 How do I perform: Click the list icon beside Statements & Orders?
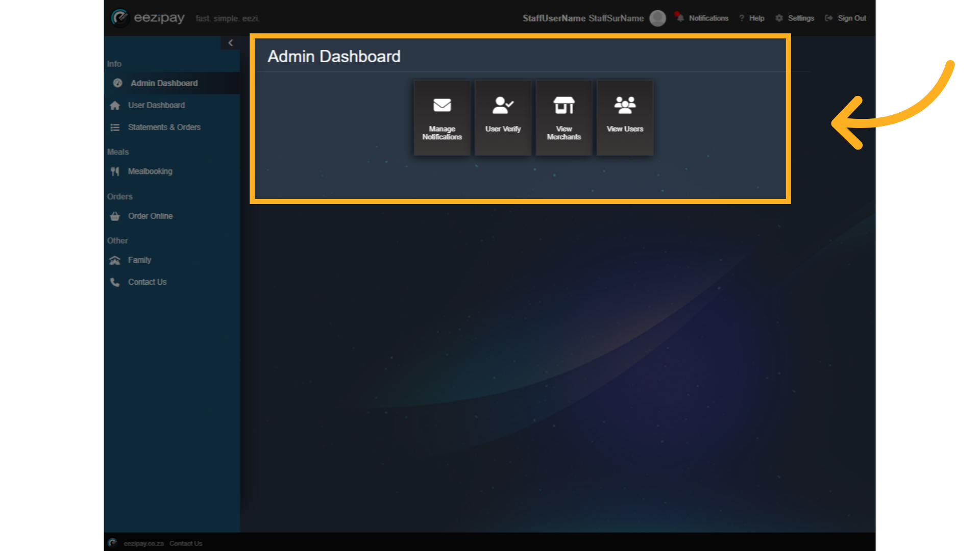[115, 128]
